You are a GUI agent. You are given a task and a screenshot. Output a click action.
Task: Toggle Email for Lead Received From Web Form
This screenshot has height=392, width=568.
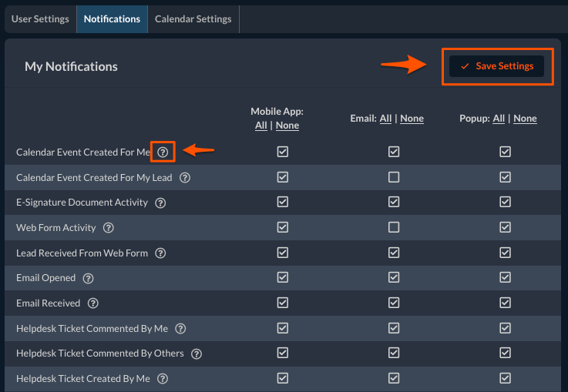coord(394,253)
